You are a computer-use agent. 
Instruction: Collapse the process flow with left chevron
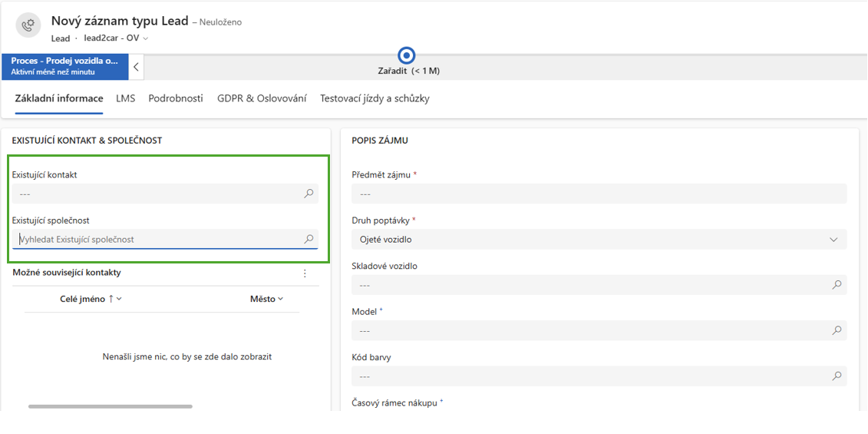pos(136,67)
